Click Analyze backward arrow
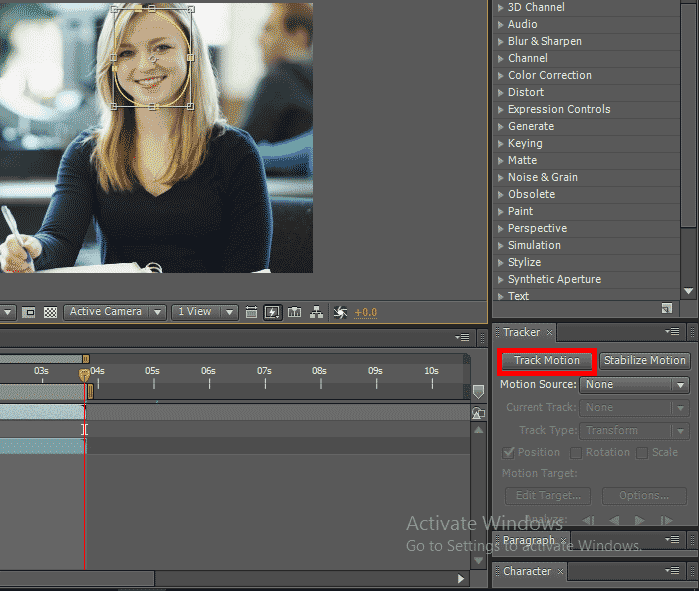The height and width of the screenshot is (591, 699). coord(614,520)
